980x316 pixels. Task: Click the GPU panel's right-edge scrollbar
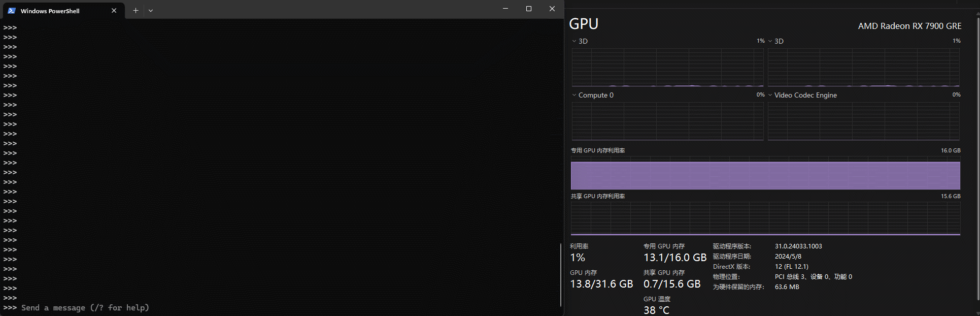[977, 152]
